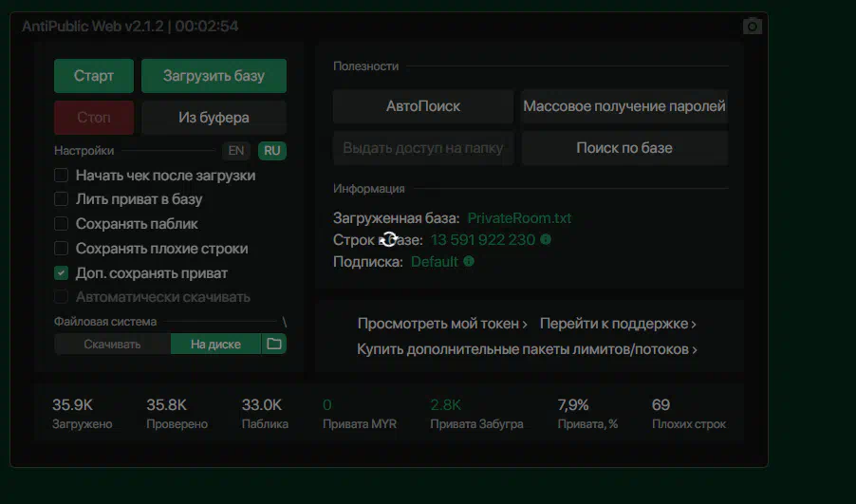856x504 pixels.
Task: Click info icon beside Default subscription
Action: 469,261
